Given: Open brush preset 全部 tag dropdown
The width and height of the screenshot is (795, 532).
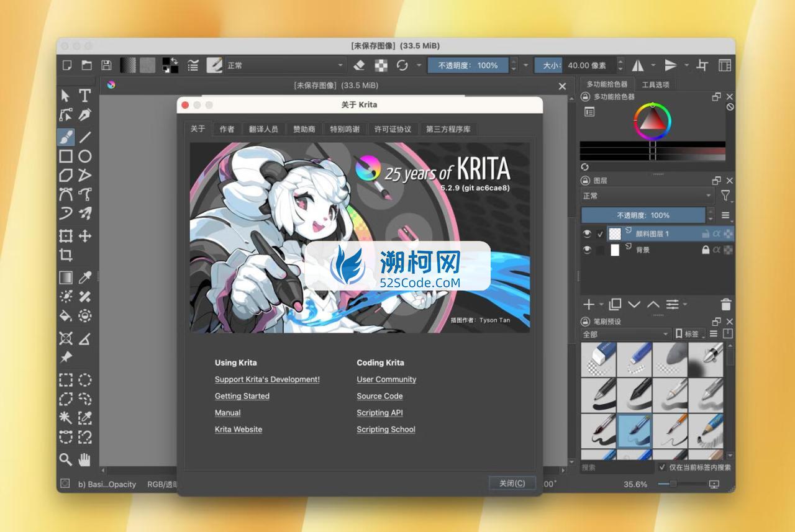Looking at the screenshot, I should 626,334.
